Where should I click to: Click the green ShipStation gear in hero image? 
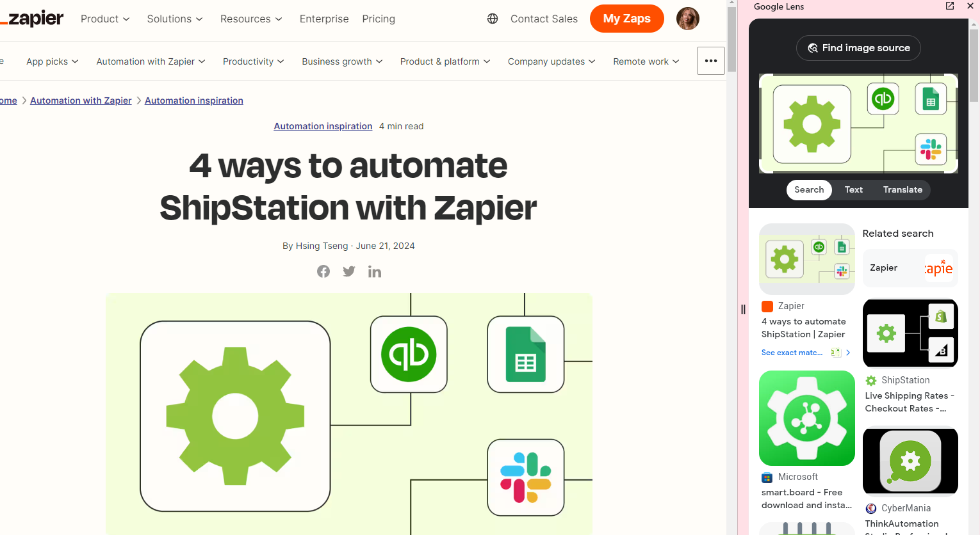click(235, 416)
